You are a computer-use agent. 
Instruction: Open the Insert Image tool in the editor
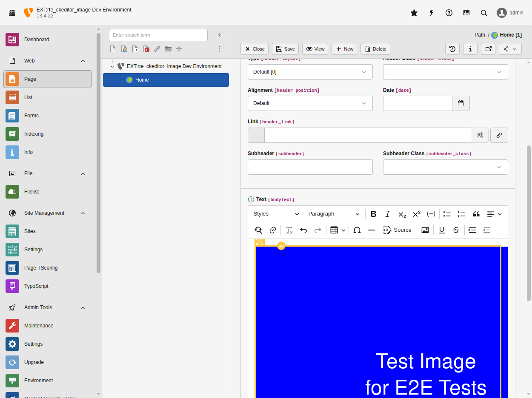[425, 230]
